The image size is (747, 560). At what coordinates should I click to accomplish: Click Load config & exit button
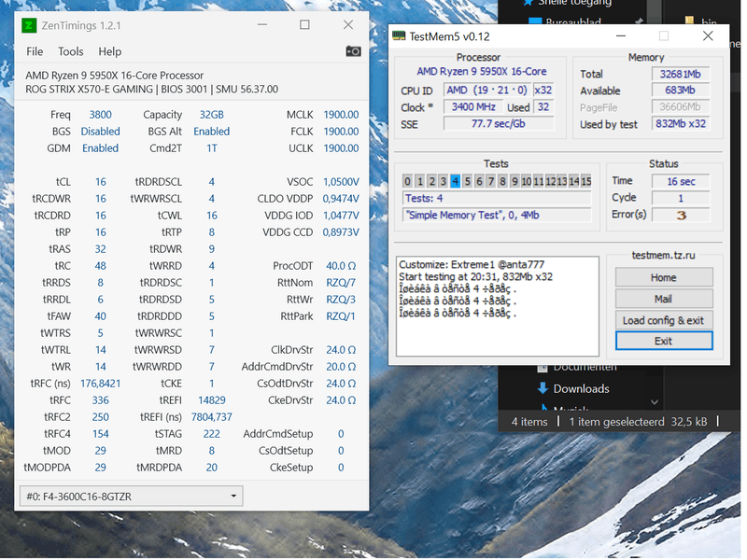(x=664, y=320)
